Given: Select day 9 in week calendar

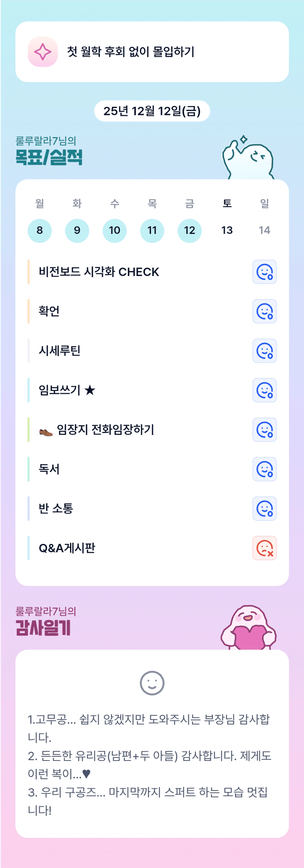Looking at the screenshot, I should pos(77,230).
